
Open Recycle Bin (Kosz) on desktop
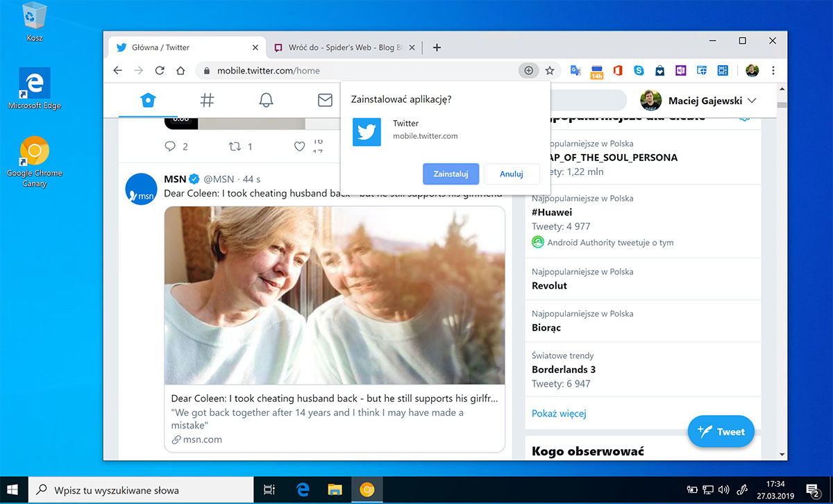(35, 22)
